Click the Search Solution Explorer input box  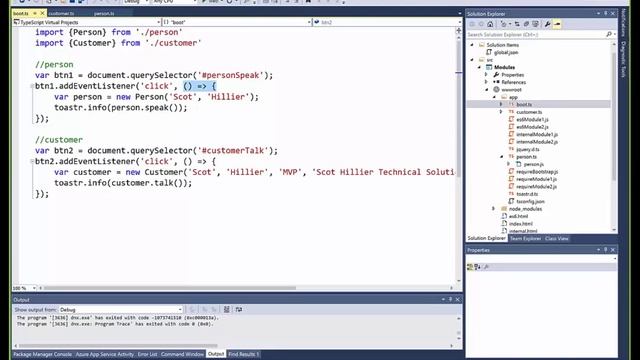(x=535, y=35)
